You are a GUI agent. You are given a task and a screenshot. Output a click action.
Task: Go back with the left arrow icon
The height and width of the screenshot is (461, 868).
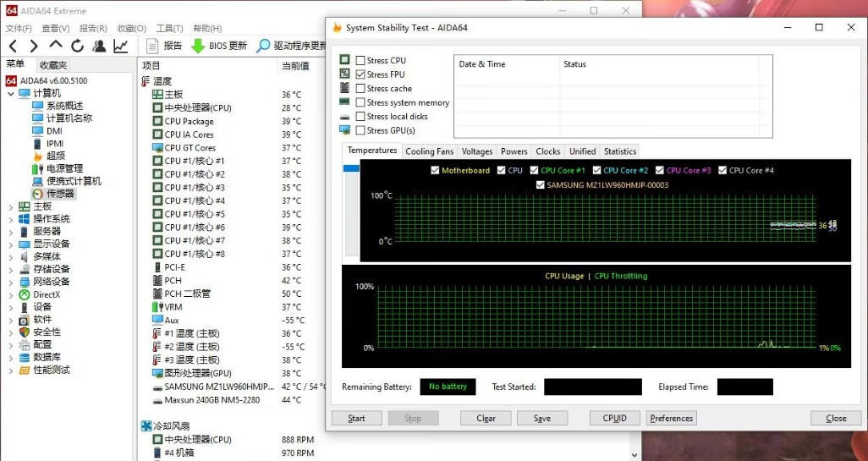pos(14,46)
